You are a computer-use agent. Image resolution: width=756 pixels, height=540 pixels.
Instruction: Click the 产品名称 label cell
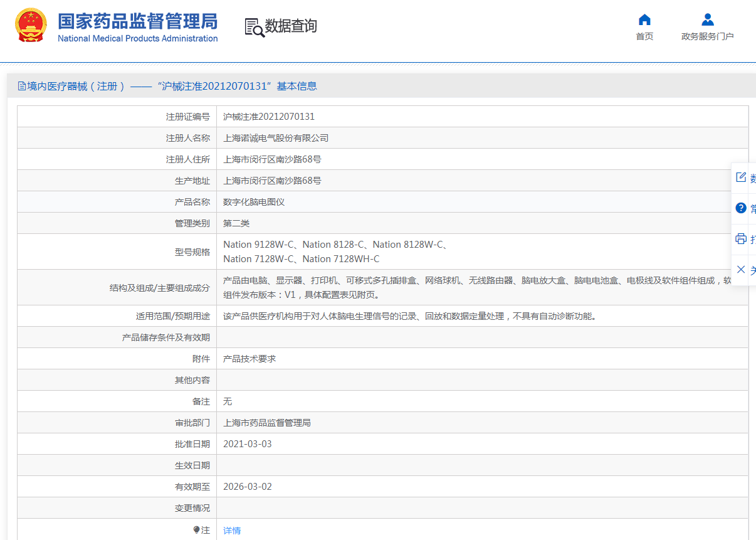[x=117, y=202]
